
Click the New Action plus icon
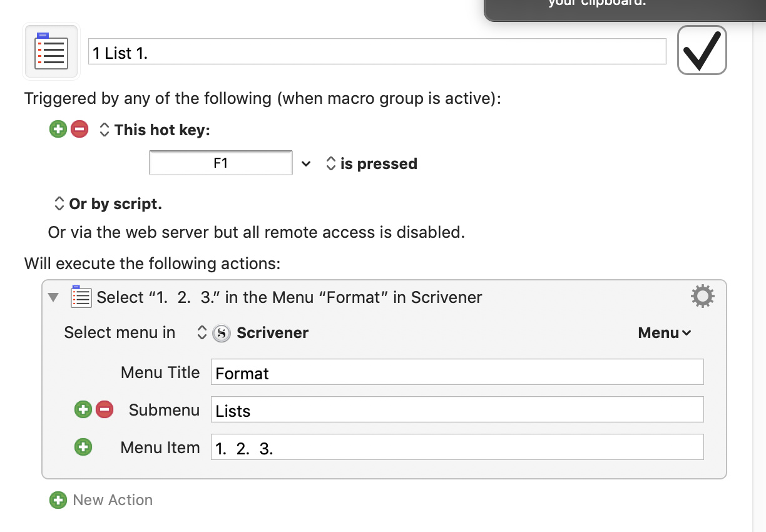(58, 500)
